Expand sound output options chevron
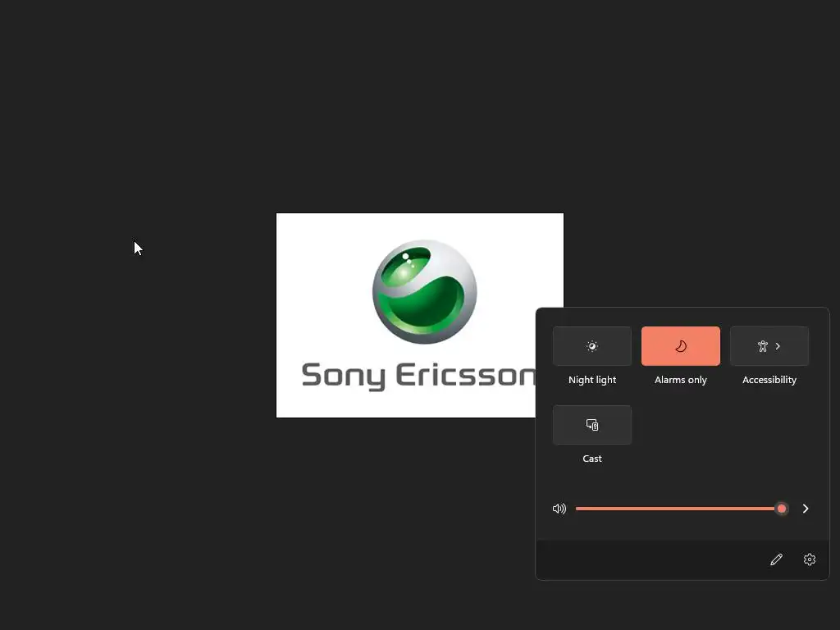This screenshot has width=840, height=630. (x=806, y=509)
